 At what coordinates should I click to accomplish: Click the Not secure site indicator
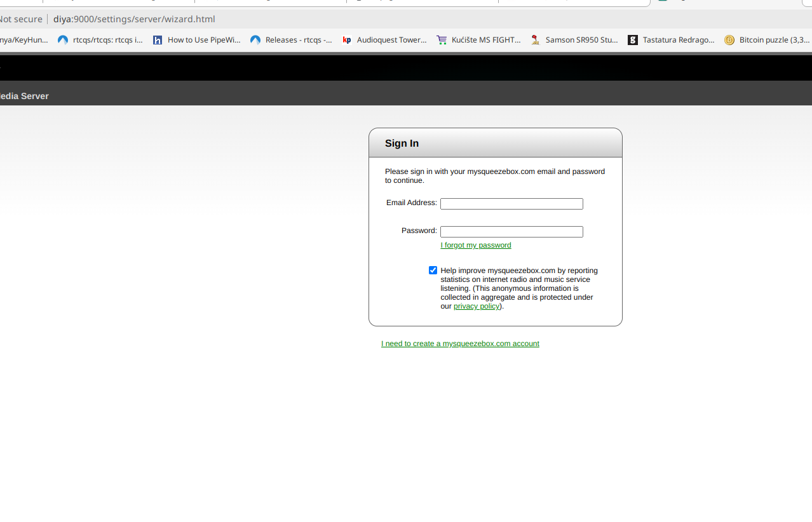(21, 19)
